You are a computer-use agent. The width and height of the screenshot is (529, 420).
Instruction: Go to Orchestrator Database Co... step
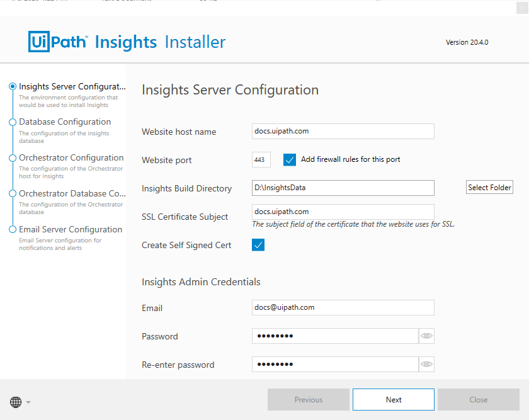coord(72,194)
